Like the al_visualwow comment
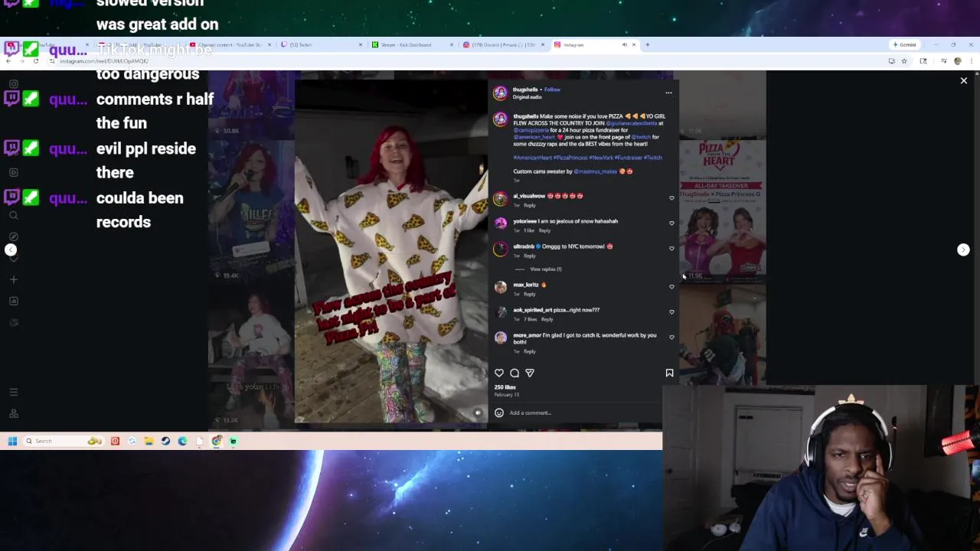 671,198
